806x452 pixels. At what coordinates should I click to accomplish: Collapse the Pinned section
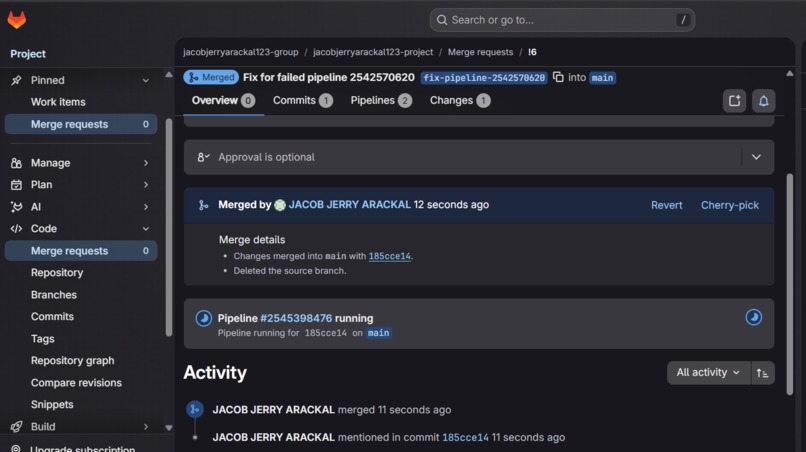[145, 81]
